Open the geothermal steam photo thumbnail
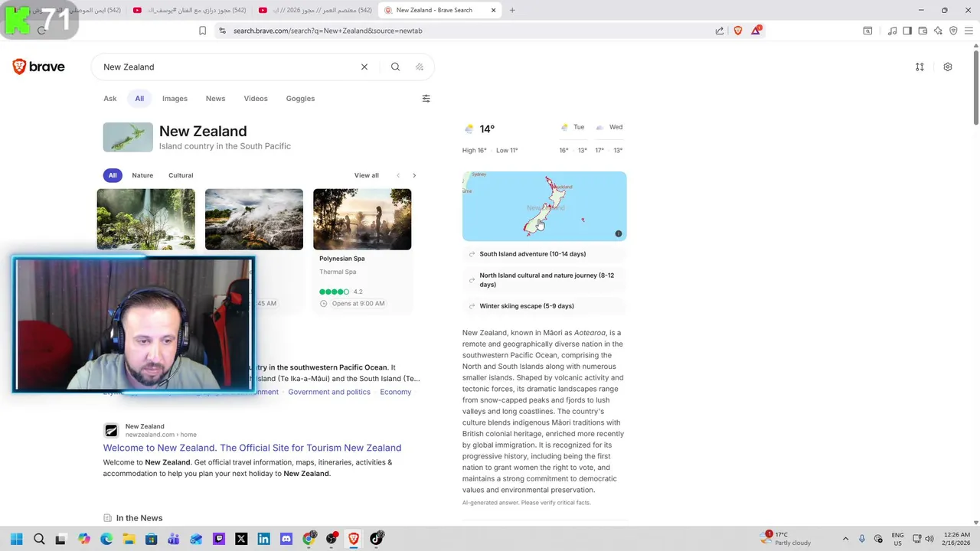The width and height of the screenshot is (980, 551). [x=254, y=219]
